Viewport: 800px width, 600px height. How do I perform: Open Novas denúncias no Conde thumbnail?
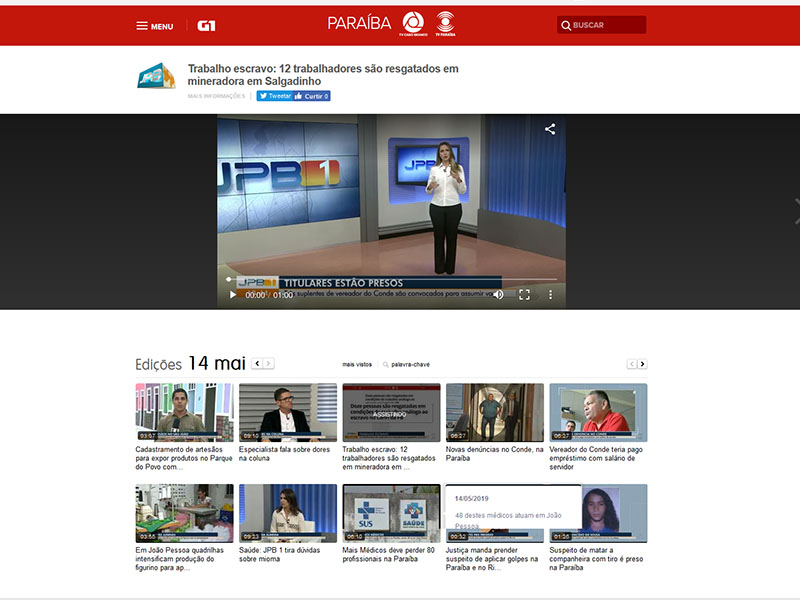[495, 412]
